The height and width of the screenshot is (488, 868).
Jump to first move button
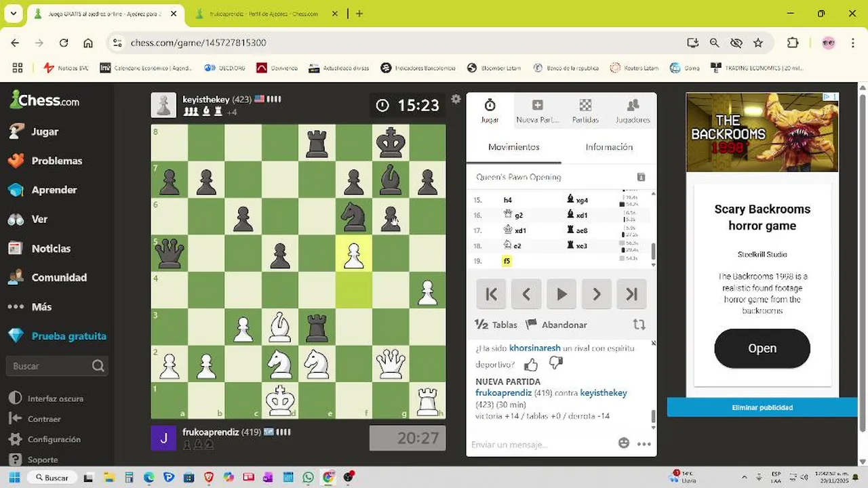[x=491, y=293]
